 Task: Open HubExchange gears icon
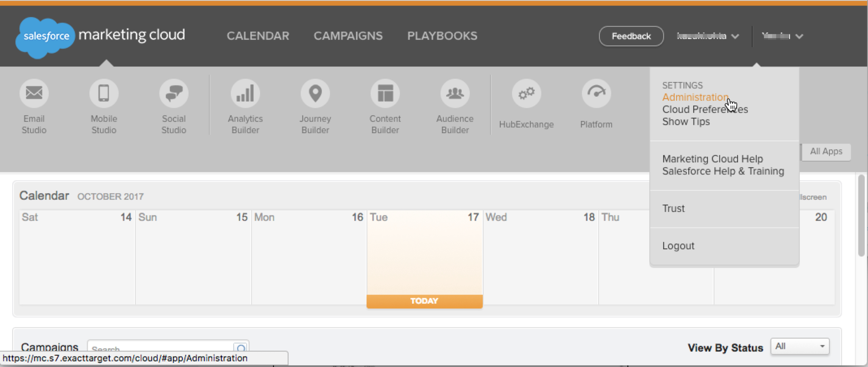pos(526,93)
